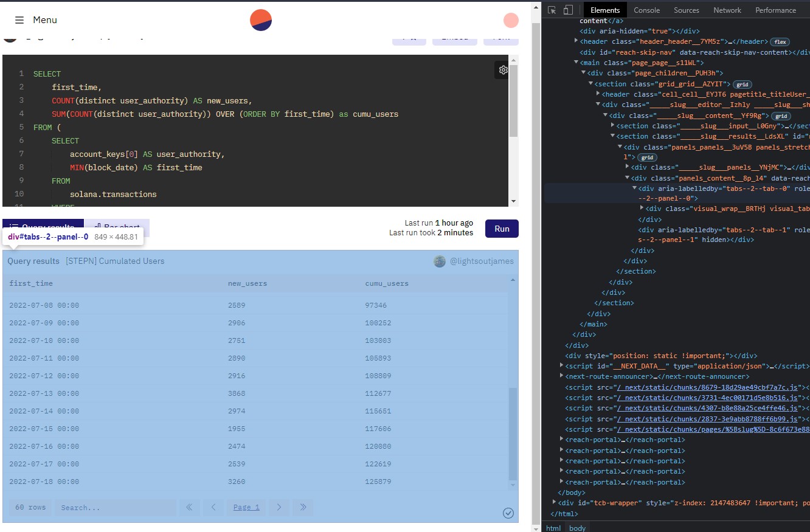Click the Page 1 link

[246, 507]
